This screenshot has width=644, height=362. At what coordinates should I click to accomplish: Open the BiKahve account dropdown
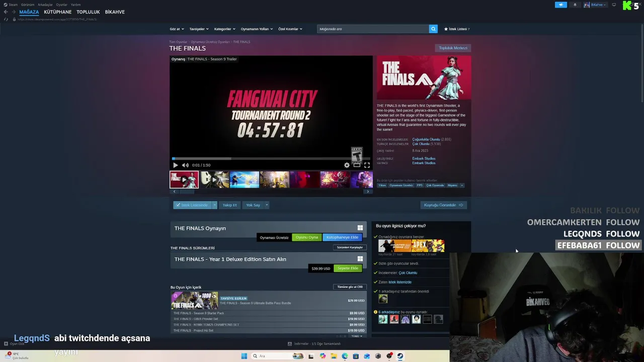(595, 5)
